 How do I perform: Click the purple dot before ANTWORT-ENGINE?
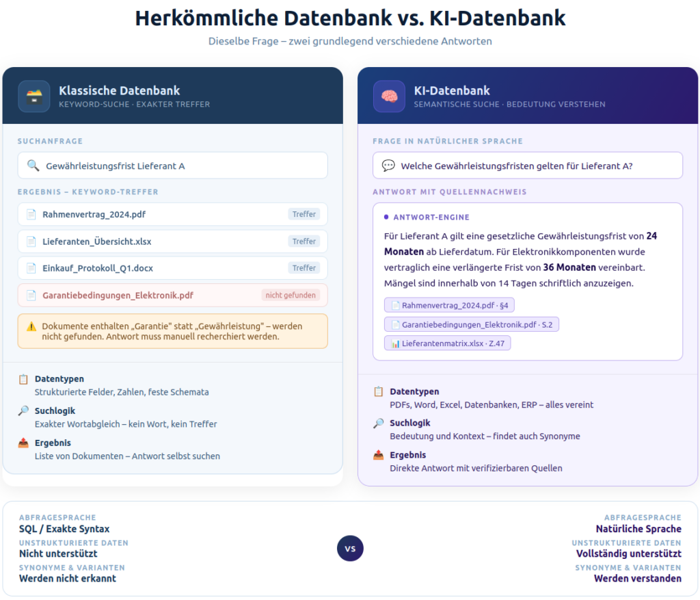pos(386,217)
